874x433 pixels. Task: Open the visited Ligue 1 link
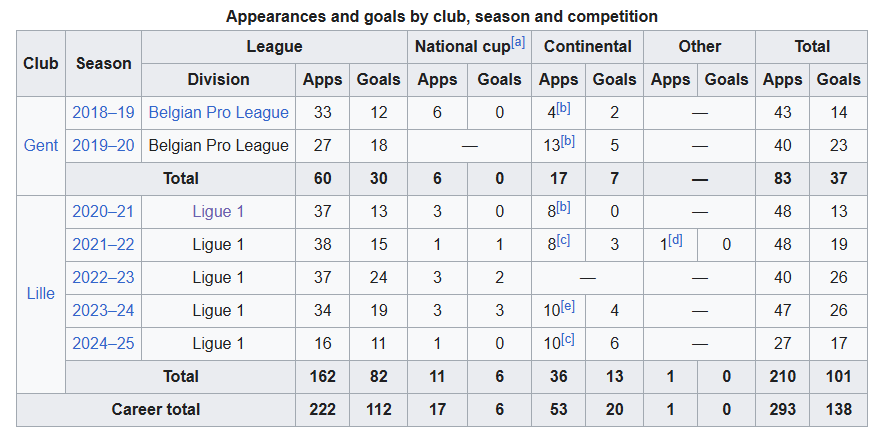pyautogui.click(x=218, y=212)
